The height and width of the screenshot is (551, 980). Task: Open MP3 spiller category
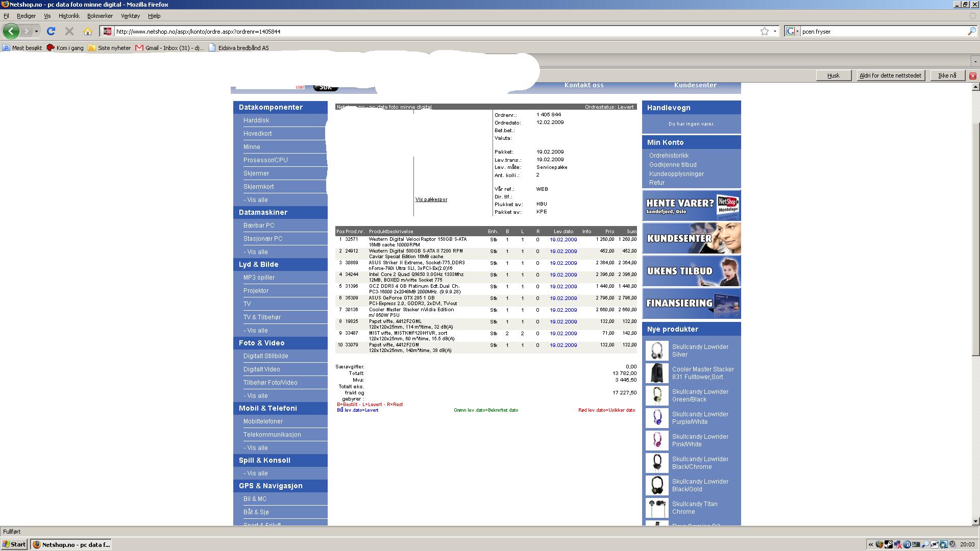[x=259, y=278]
